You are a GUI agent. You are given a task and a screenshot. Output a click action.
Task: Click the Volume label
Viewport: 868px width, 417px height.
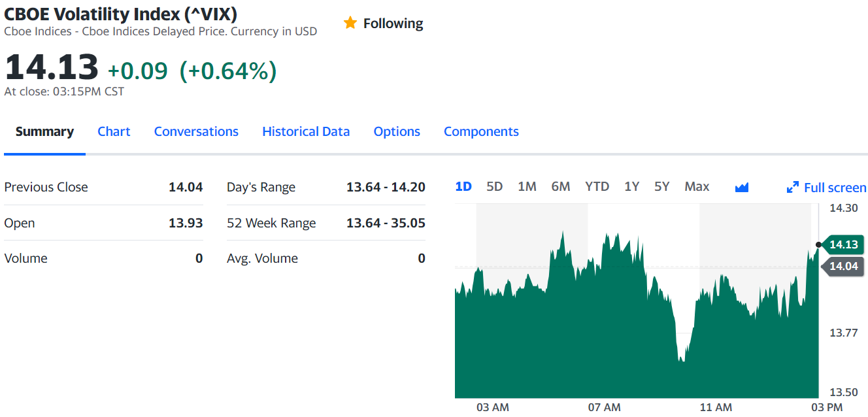(26, 258)
